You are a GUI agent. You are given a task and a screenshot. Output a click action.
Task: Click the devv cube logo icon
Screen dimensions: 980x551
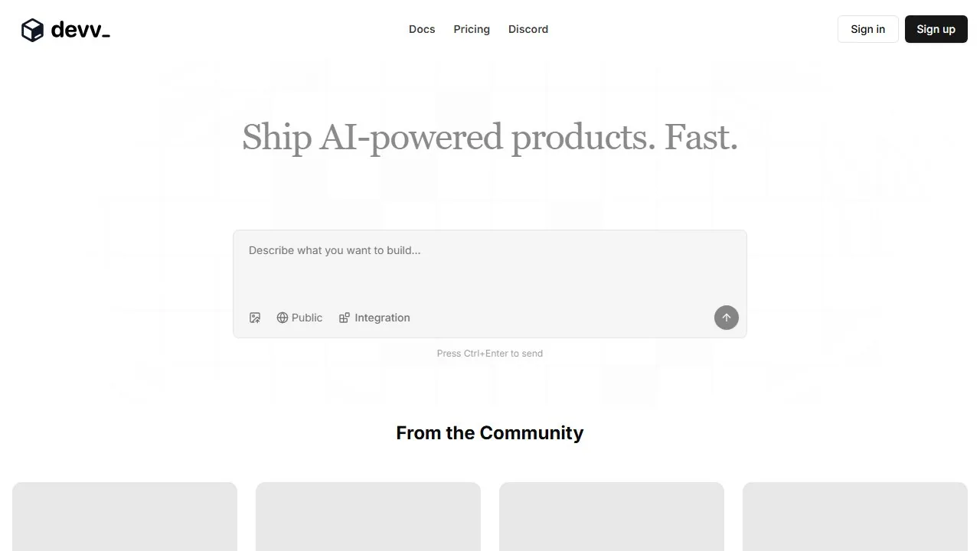click(x=32, y=30)
